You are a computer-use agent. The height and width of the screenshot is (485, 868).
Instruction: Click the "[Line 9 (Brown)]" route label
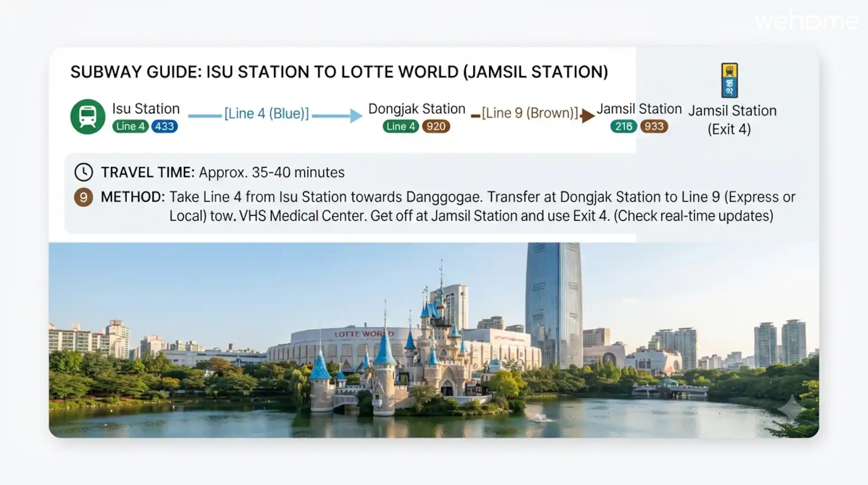pyautogui.click(x=530, y=113)
